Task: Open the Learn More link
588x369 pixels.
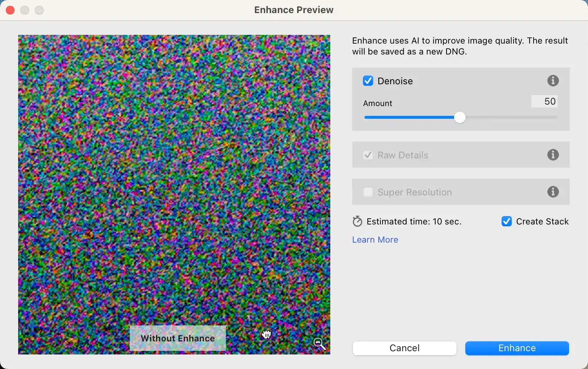Action: click(x=375, y=240)
